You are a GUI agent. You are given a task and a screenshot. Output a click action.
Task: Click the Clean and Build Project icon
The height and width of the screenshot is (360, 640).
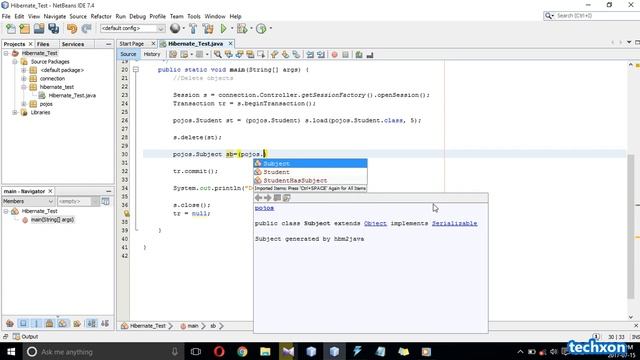coord(208,29)
